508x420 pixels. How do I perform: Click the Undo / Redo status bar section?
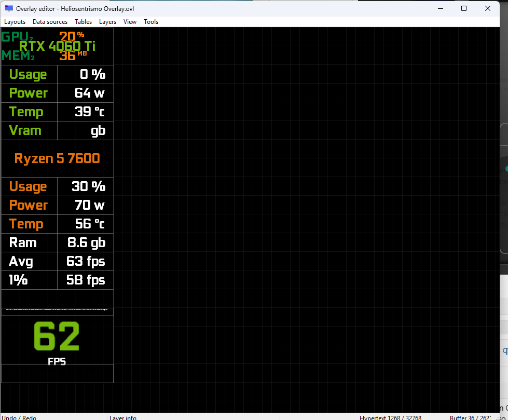53,417
